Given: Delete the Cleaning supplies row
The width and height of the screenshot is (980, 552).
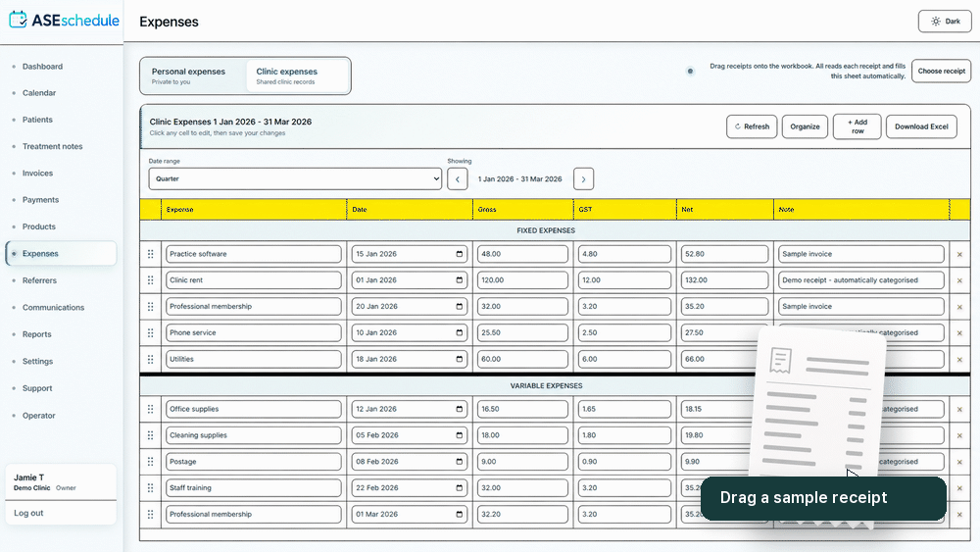Looking at the screenshot, I should tap(959, 435).
